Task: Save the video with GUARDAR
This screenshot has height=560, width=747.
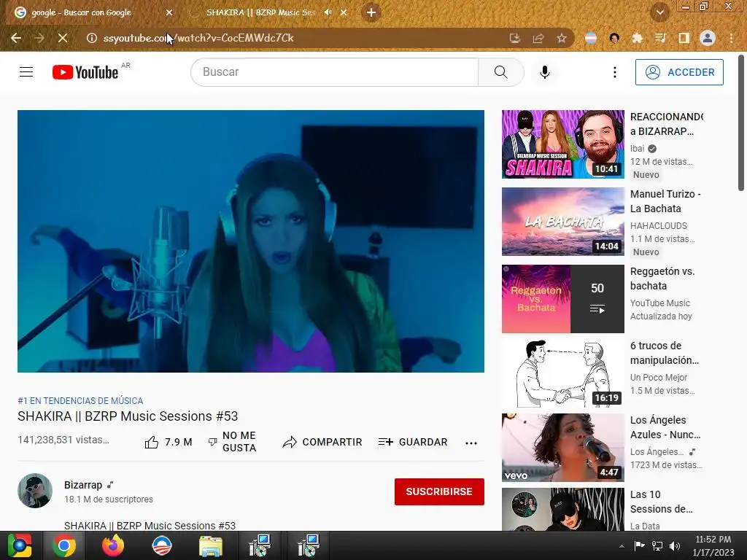Action: pyautogui.click(x=413, y=443)
